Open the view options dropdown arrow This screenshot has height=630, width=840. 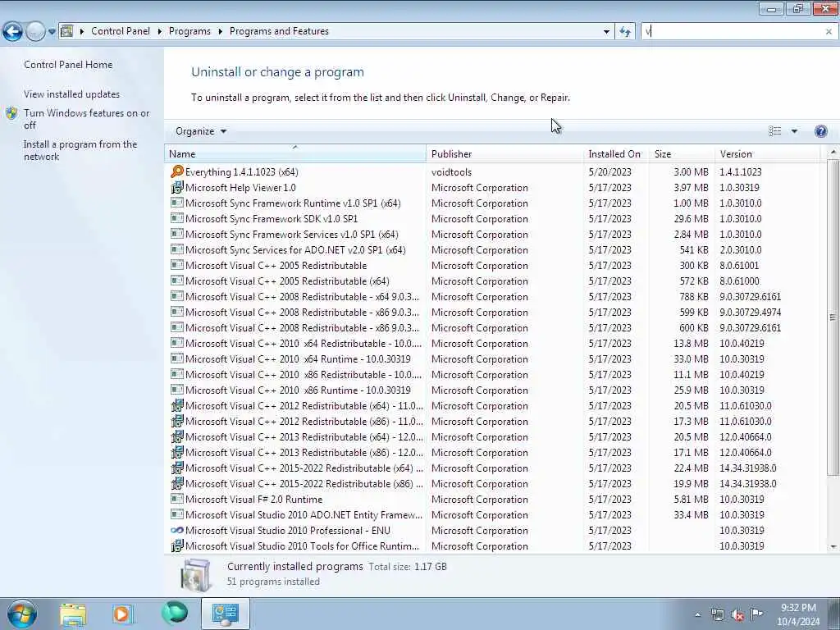pyautogui.click(x=794, y=131)
